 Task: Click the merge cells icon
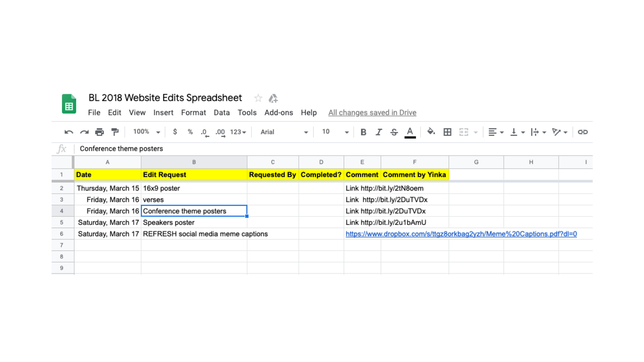pyautogui.click(x=464, y=132)
